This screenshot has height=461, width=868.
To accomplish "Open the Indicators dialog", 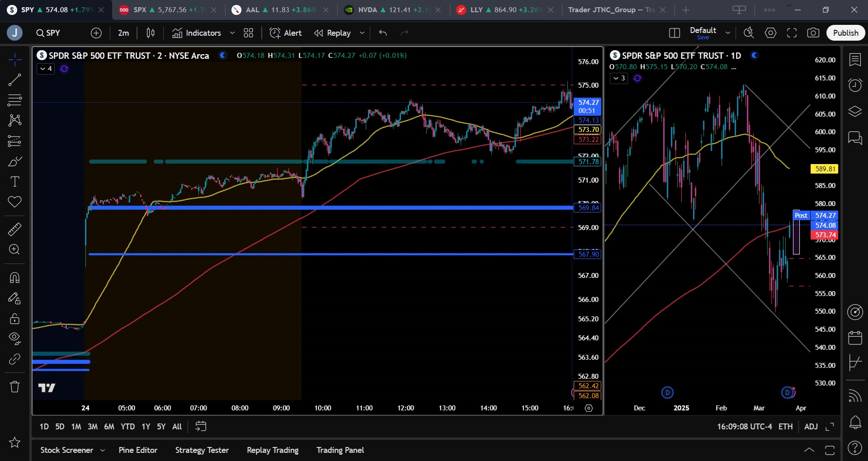I will (x=197, y=33).
